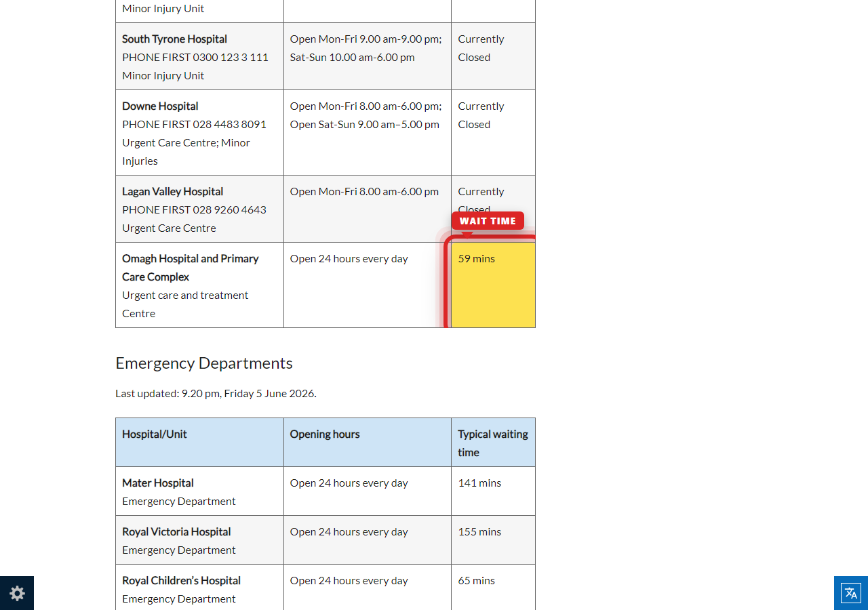Select Mater Hospital 141 mins wait

pos(479,483)
